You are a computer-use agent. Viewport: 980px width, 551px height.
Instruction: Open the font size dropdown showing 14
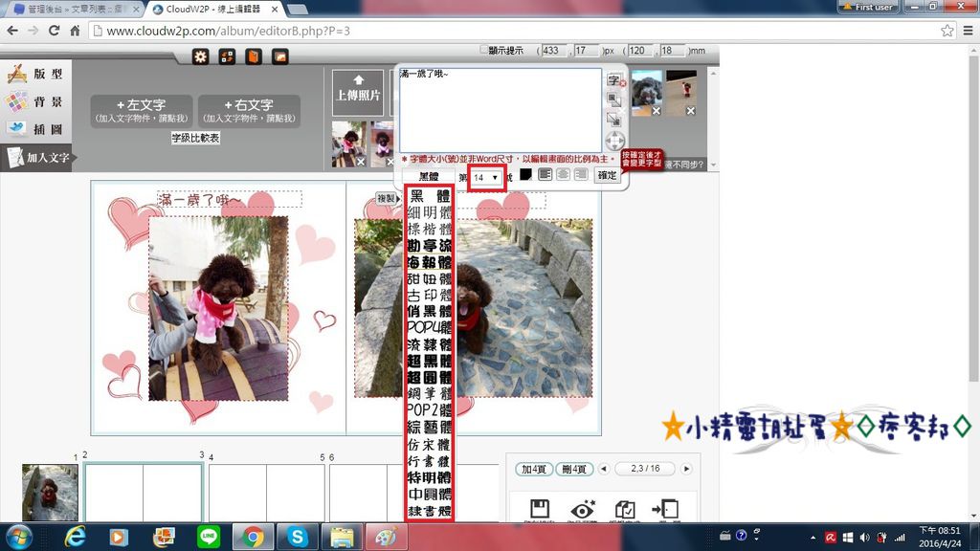pyautogui.click(x=486, y=177)
